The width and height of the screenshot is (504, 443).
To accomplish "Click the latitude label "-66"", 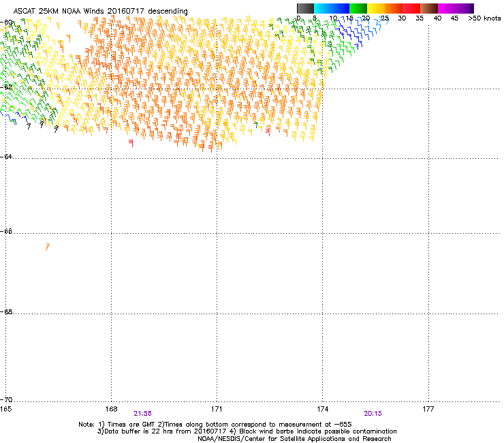I will (x=6, y=232).
